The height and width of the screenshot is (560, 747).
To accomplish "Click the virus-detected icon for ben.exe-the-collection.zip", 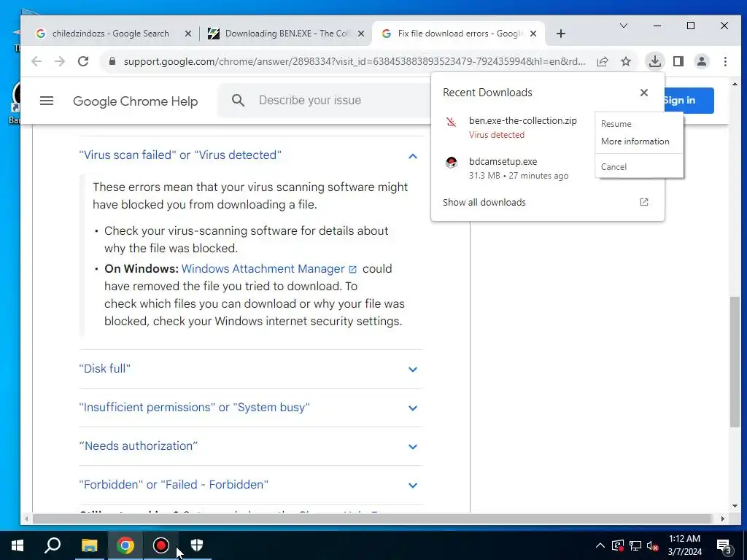I will (x=451, y=122).
